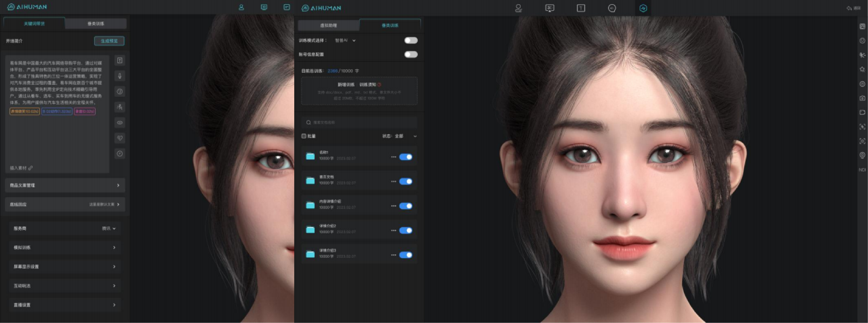This screenshot has height=323, width=868.
Task: Disable the switch for folder 名称1
Action: click(x=406, y=157)
